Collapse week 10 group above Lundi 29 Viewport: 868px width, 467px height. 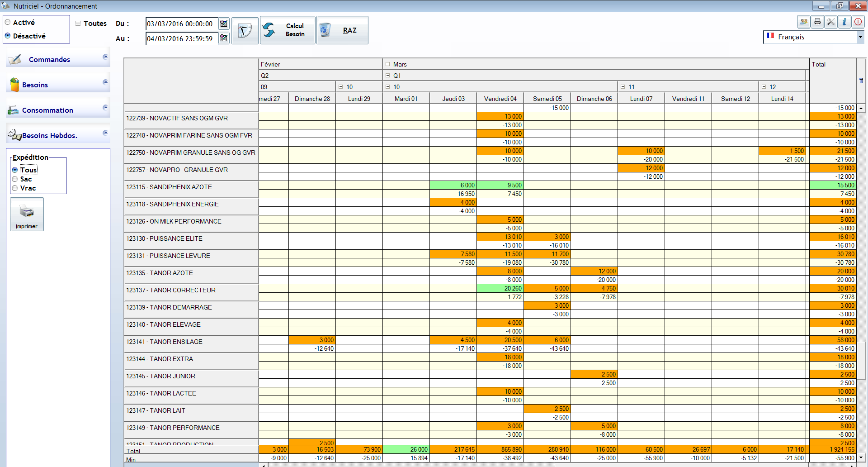[x=340, y=87]
